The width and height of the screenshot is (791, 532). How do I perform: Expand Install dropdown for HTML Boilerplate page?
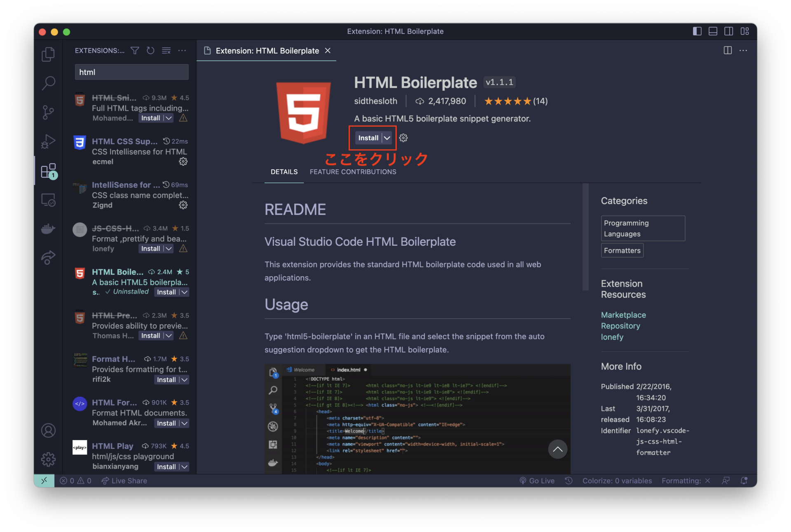point(387,138)
